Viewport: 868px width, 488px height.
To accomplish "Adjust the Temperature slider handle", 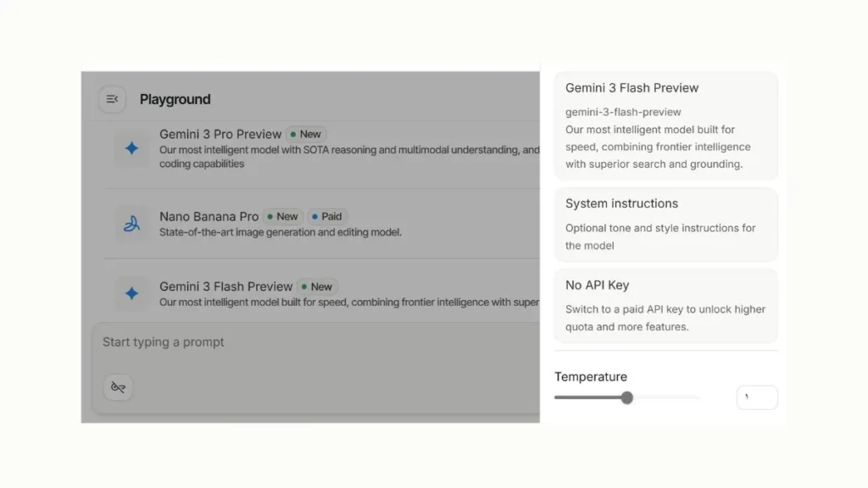I will pos(626,396).
